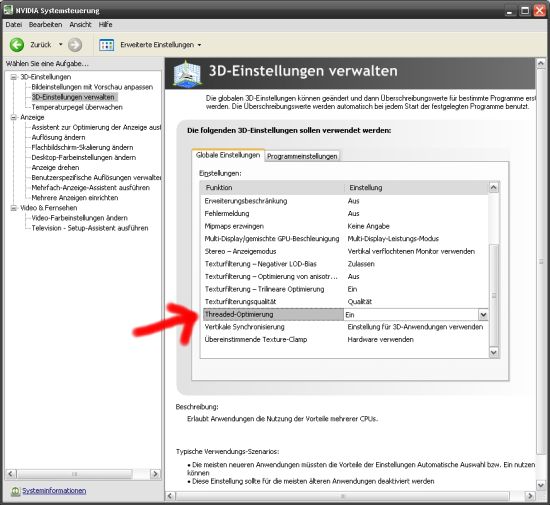Click task tree horizontal scroll right arrow
This screenshot has height=505, width=550.
(x=155, y=474)
